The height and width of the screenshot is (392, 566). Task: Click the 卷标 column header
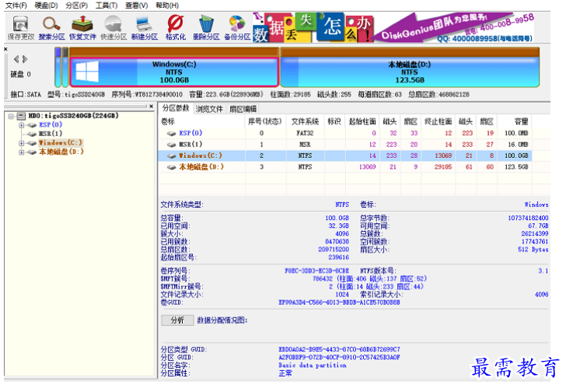[x=201, y=121]
